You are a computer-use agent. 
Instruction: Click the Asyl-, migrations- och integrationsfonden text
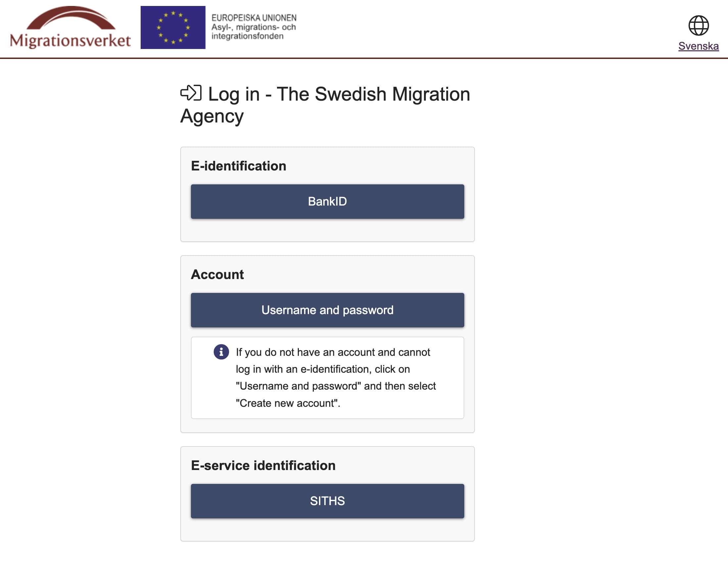[253, 32]
